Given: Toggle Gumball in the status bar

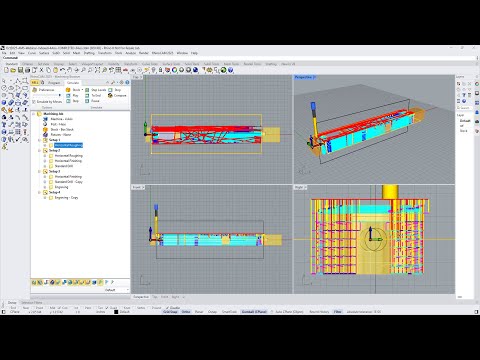Looking at the screenshot, I should coord(254,312).
